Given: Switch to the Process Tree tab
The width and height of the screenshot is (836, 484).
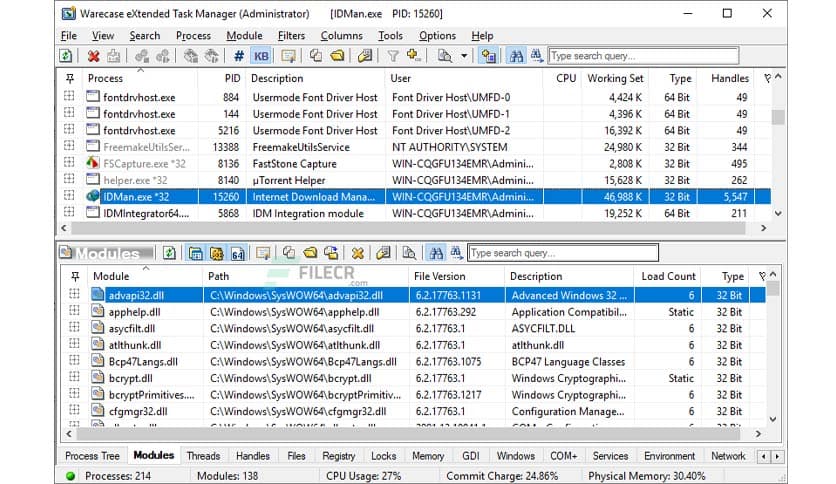Looking at the screenshot, I should point(92,456).
